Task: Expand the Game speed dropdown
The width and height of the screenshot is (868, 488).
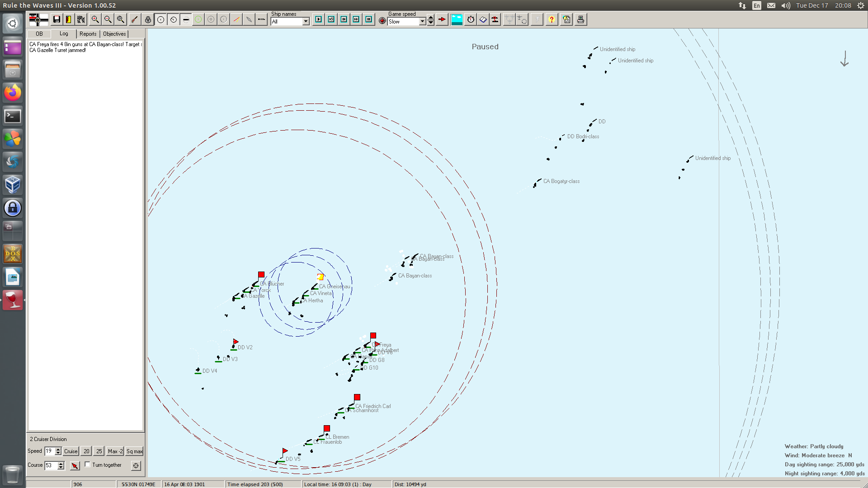Action: tap(422, 21)
